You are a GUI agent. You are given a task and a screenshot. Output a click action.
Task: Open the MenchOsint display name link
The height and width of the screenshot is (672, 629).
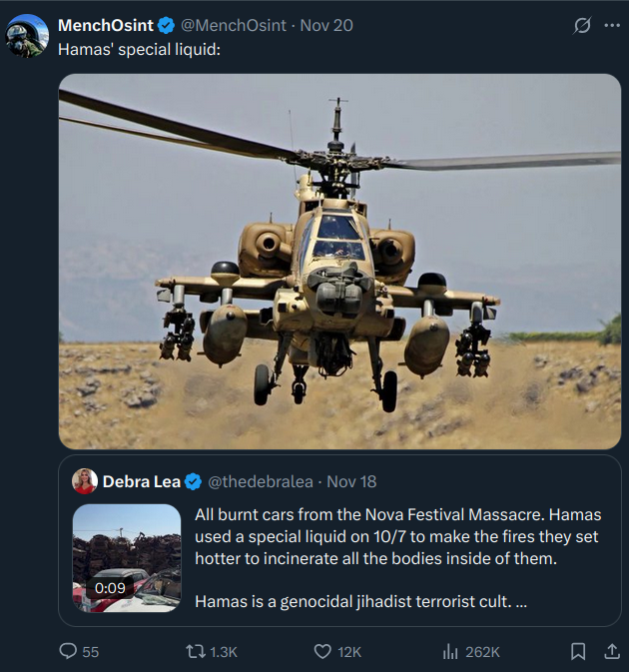point(105,26)
